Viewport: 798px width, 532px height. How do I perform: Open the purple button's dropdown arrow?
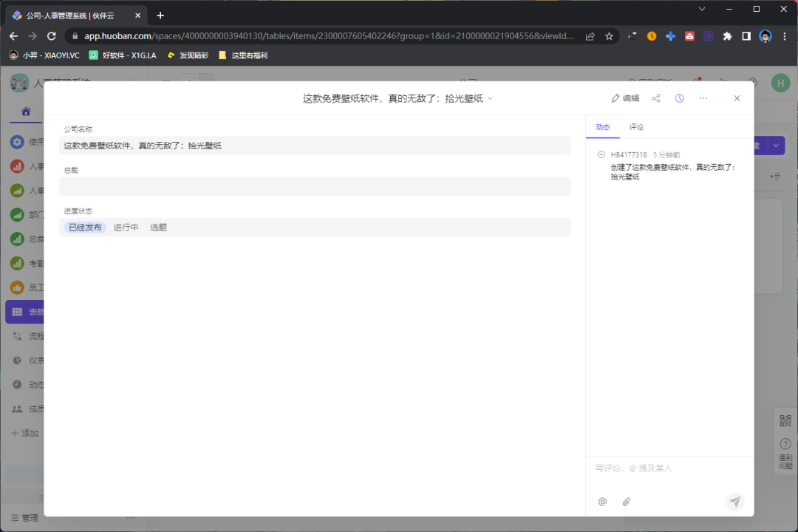pos(777,146)
